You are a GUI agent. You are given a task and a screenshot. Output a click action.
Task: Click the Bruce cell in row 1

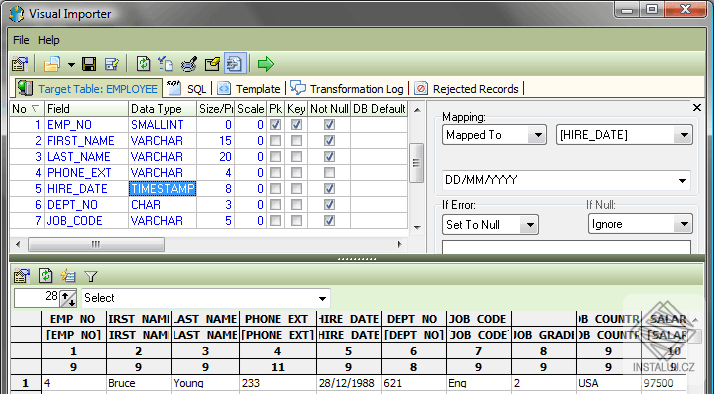point(139,383)
